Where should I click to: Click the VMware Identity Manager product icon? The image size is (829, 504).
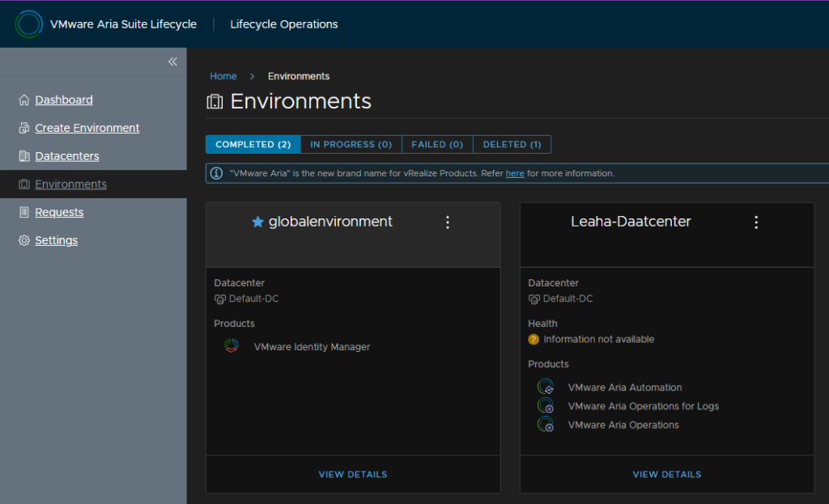tap(231, 346)
